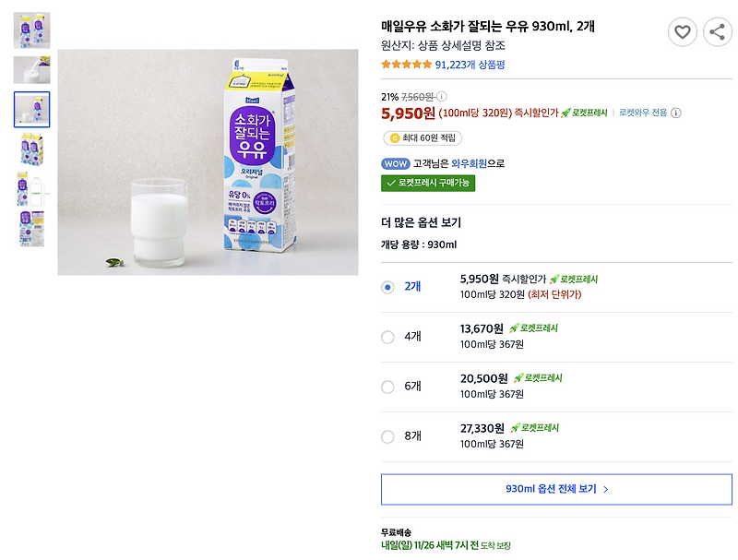Select the 6개 quantity radio button
Image resolution: width=738 pixels, height=560 pixels.
[x=388, y=384]
